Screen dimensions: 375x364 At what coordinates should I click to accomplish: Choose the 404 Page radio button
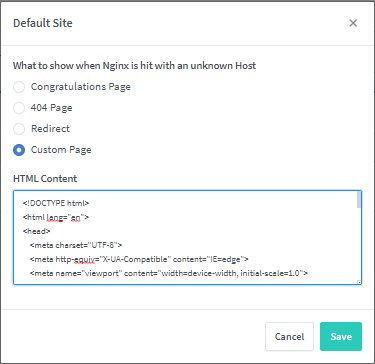pyautogui.click(x=19, y=108)
